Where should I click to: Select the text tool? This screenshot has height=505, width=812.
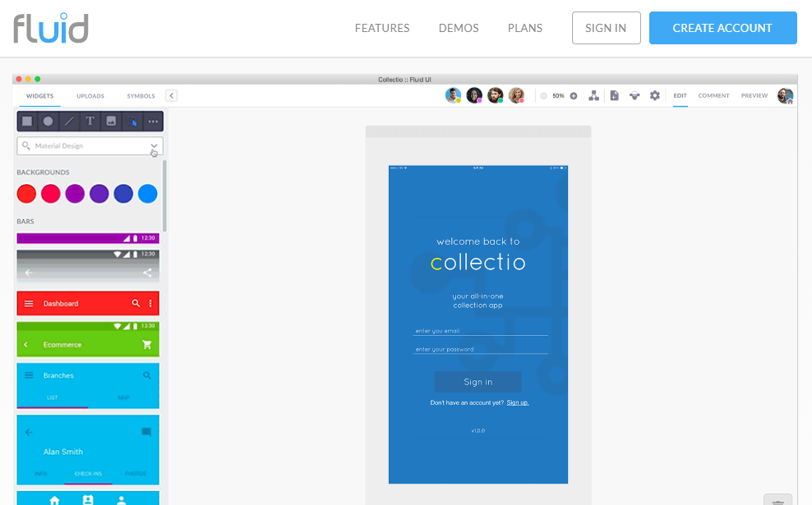pyautogui.click(x=90, y=121)
